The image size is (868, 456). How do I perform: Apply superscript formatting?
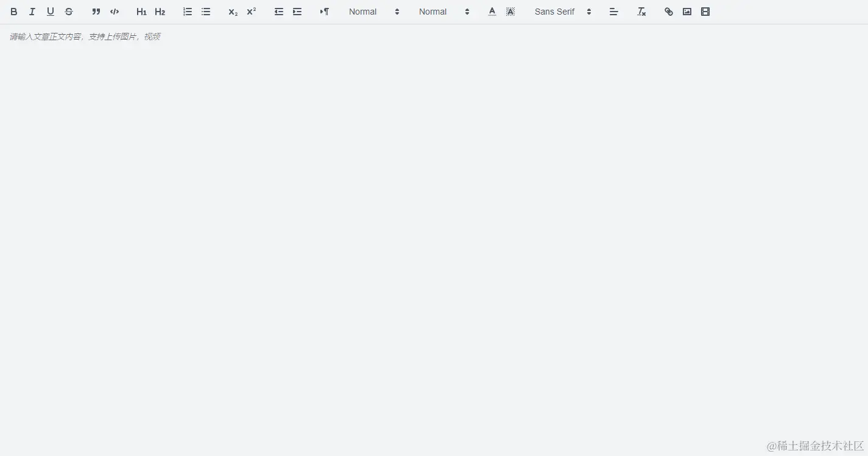(252, 12)
